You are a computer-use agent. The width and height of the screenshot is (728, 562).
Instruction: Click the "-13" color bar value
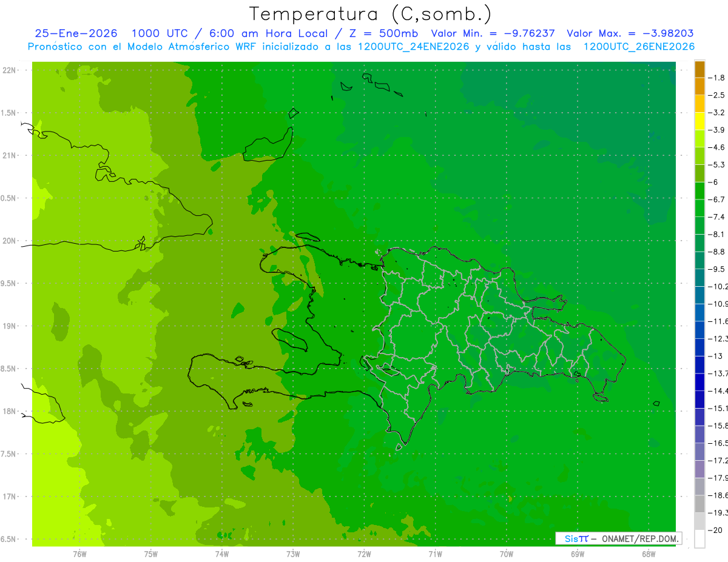(x=715, y=356)
